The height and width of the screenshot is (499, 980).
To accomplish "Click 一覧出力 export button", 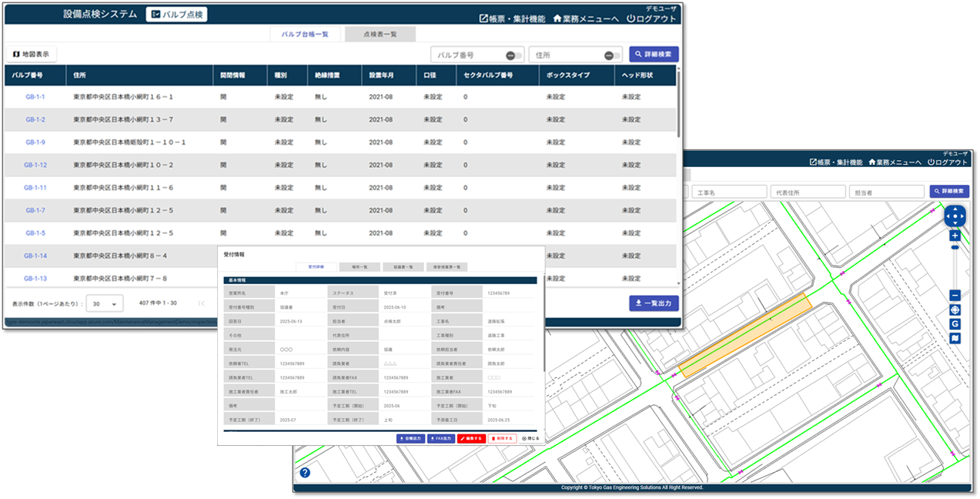I will 654,303.
